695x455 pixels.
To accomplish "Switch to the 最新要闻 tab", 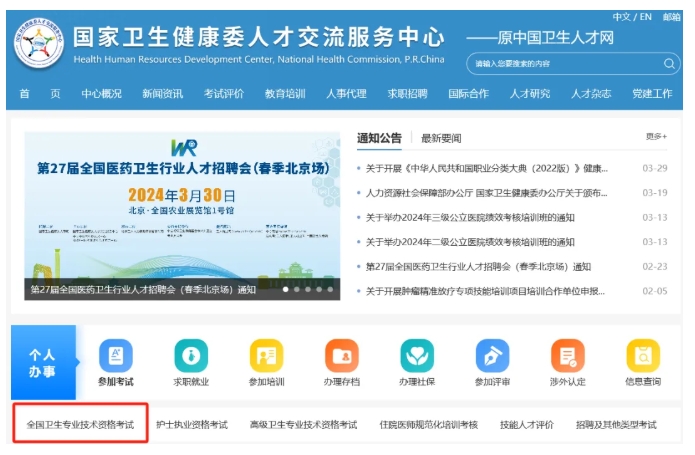I will (x=441, y=138).
